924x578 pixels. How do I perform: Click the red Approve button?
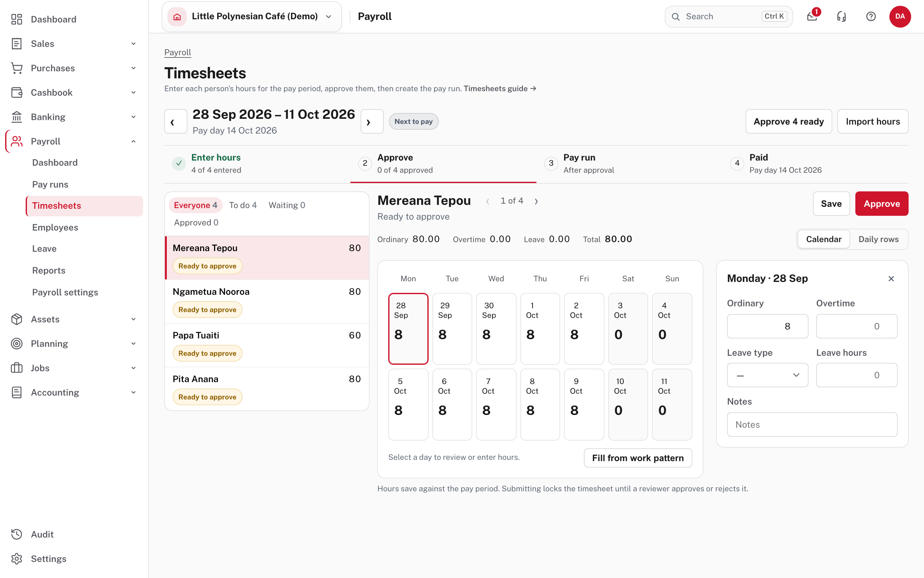click(x=882, y=204)
